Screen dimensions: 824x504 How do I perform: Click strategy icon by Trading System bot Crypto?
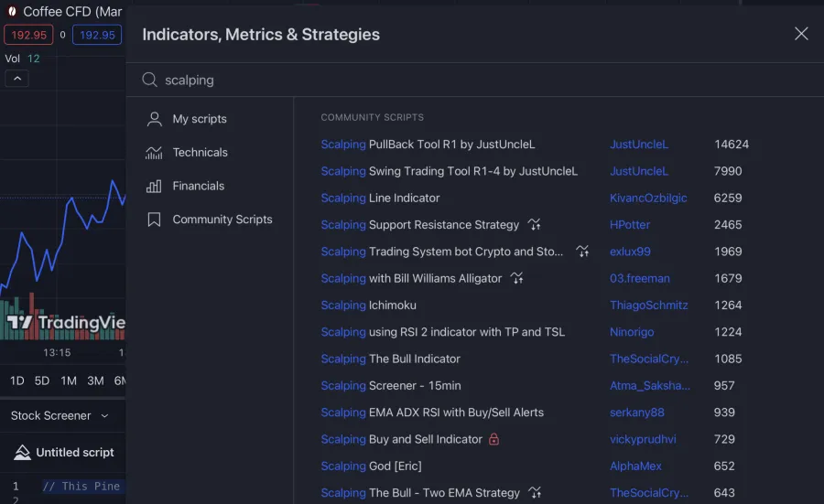[582, 252]
